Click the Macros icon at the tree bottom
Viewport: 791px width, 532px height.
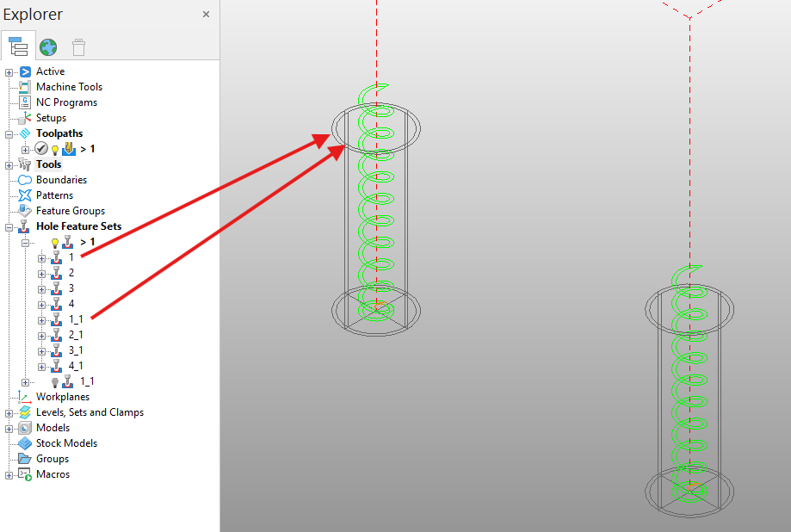(x=23, y=473)
